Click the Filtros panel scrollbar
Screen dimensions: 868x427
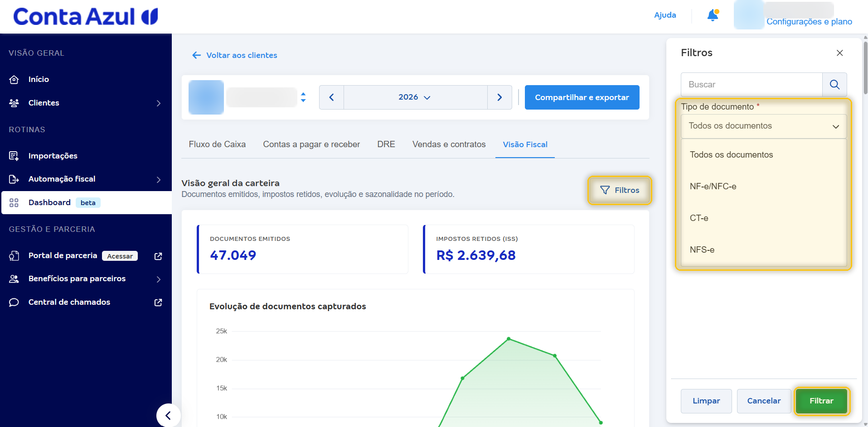(x=865, y=68)
